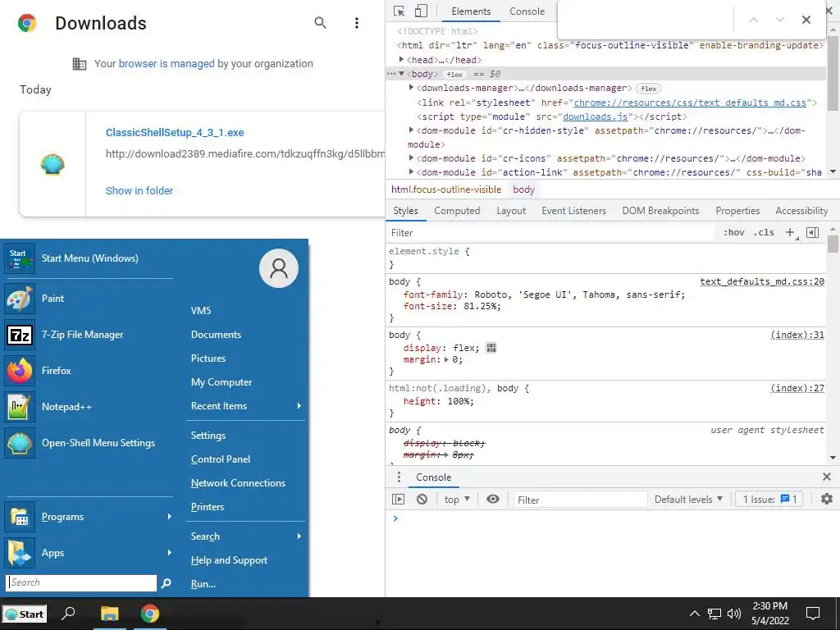Switch to the Console tab in DevTools
This screenshot has width=840, height=630.
coord(527,11)
